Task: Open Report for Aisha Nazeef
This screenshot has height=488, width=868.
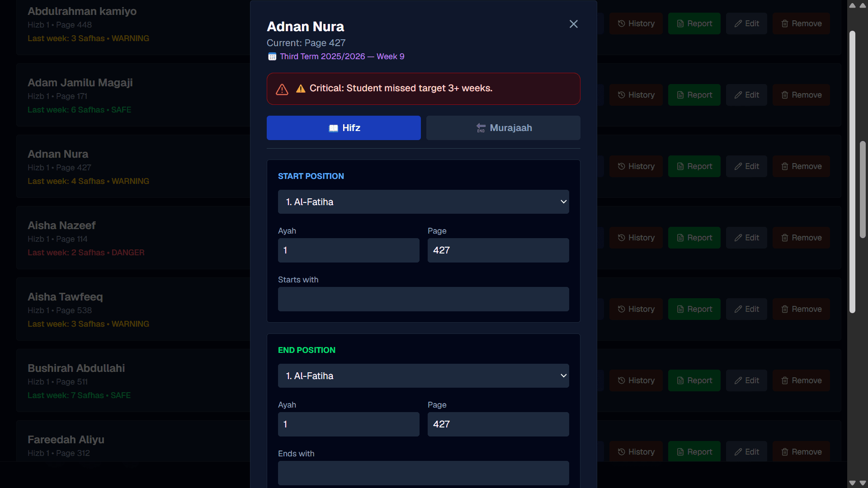Action: click(x=694, y=238)
